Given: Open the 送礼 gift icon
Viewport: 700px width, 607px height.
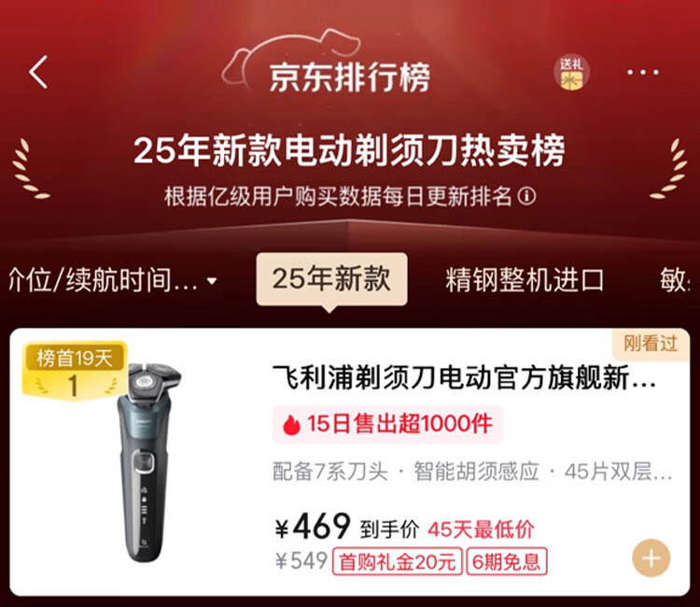Looking at the screenshot, I should point(571,73).
